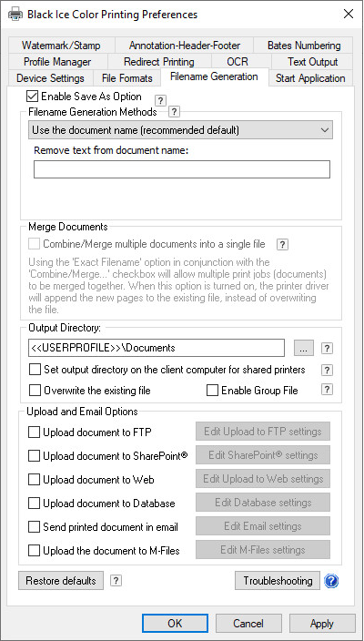Screen dimensions: 364x641
Task: Tick Upload document to FTP checkbox
Action: click(34, 432)
